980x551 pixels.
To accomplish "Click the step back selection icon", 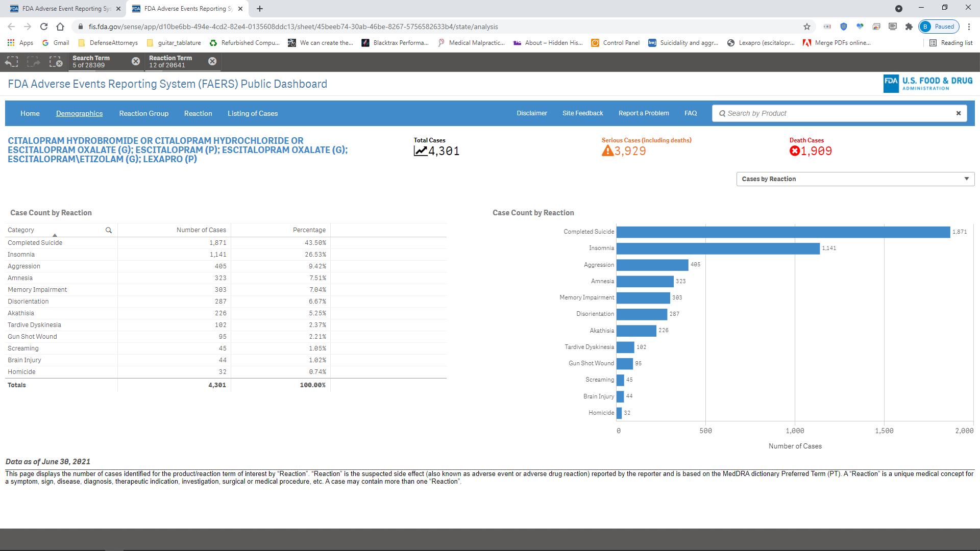I will (x=12, y=62).
